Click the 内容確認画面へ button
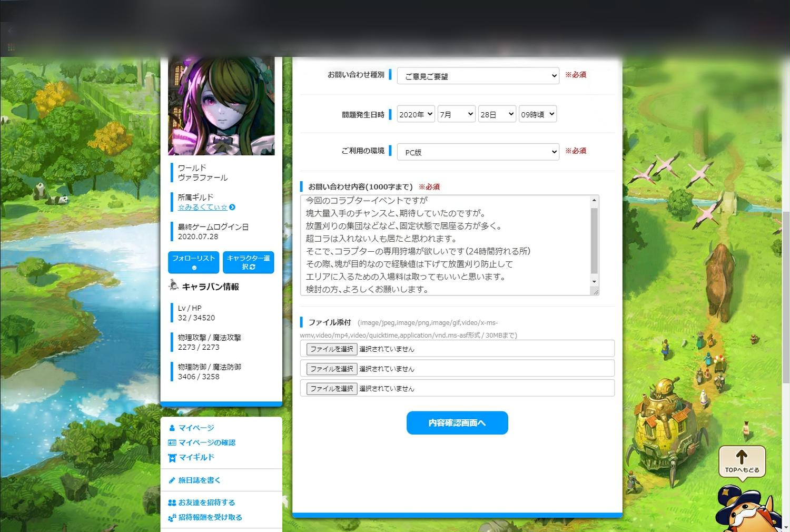The height and width of the screenshot is (532, 790). pos(457,423)
